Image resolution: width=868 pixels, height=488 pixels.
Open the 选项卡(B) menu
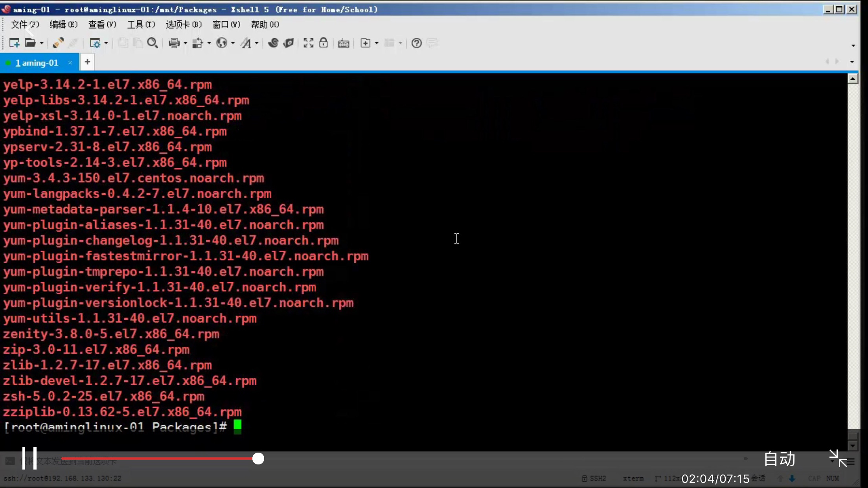(184, 24)
